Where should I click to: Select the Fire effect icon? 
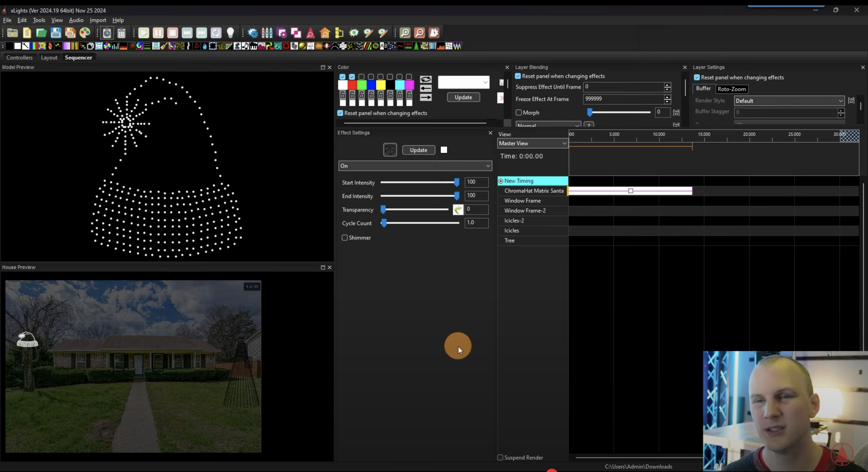tap(123, 46)
